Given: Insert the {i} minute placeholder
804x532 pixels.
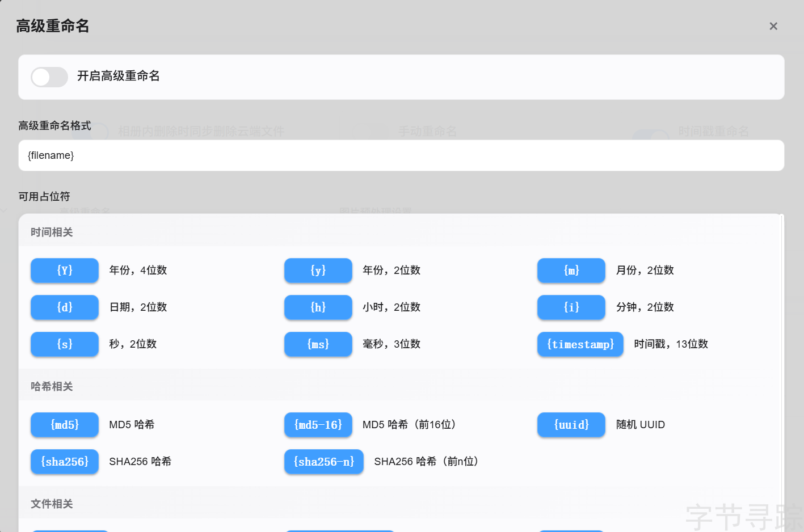Looking at the screenshot, I should 571,307.
